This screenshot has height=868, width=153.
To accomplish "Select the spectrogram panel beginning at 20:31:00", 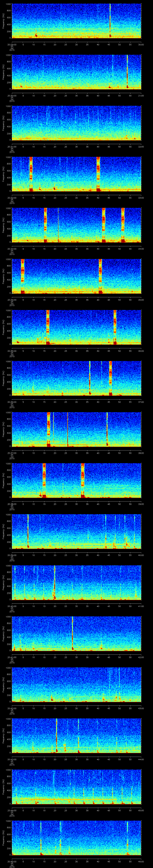I will click(76, 123).
